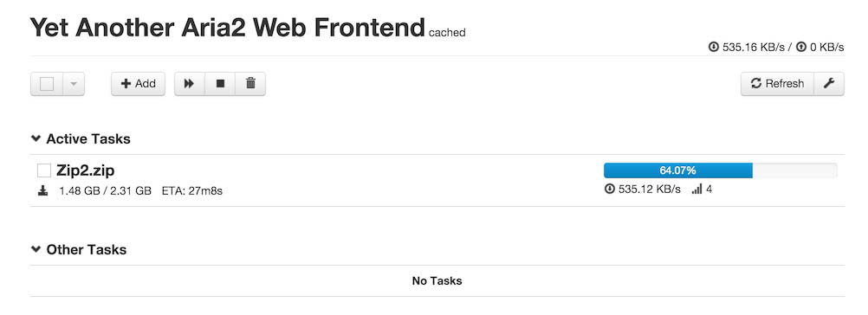Click the global download speed icon

(x=714, y=47)
